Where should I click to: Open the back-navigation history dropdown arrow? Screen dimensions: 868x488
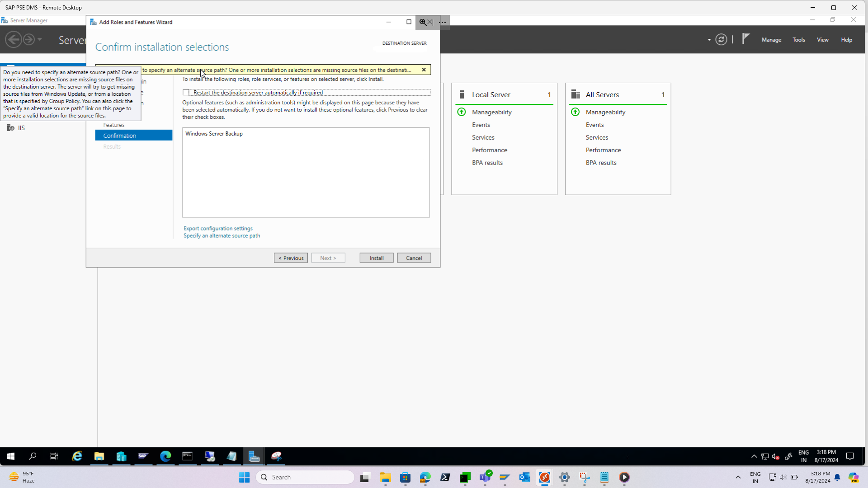point(40,40)
